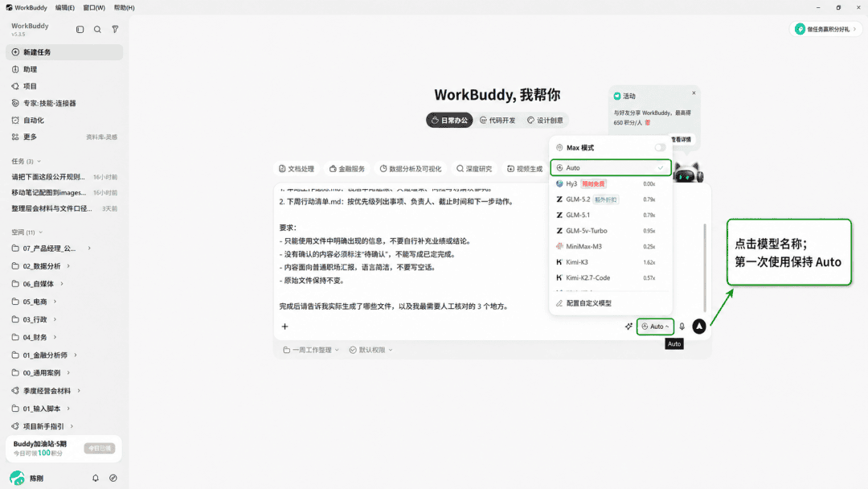Viewport: 868px width, 489px height.
Task: Select the GLM-5.2 model
Action: coord(611,199)
